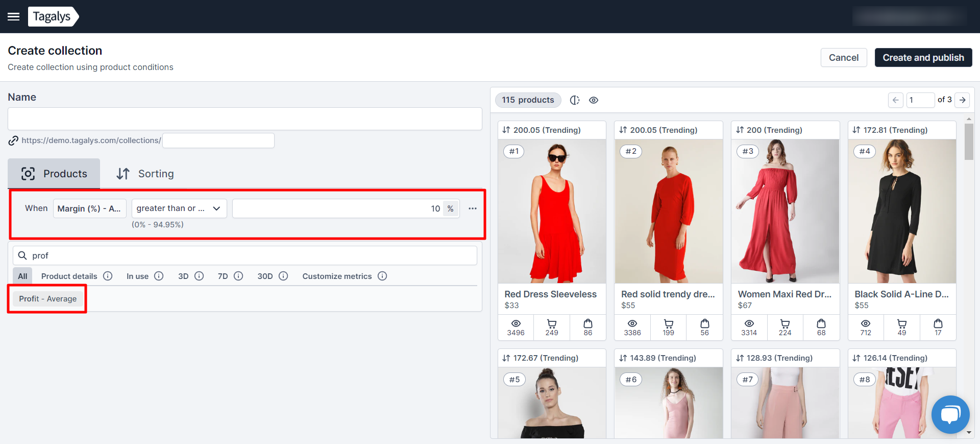Select the In use filter
Screen dimensions: 980x444
tap(138, 276)
